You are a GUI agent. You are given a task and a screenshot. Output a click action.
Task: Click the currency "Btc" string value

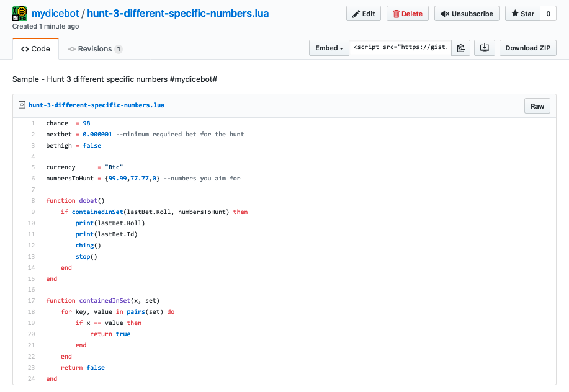114,167
